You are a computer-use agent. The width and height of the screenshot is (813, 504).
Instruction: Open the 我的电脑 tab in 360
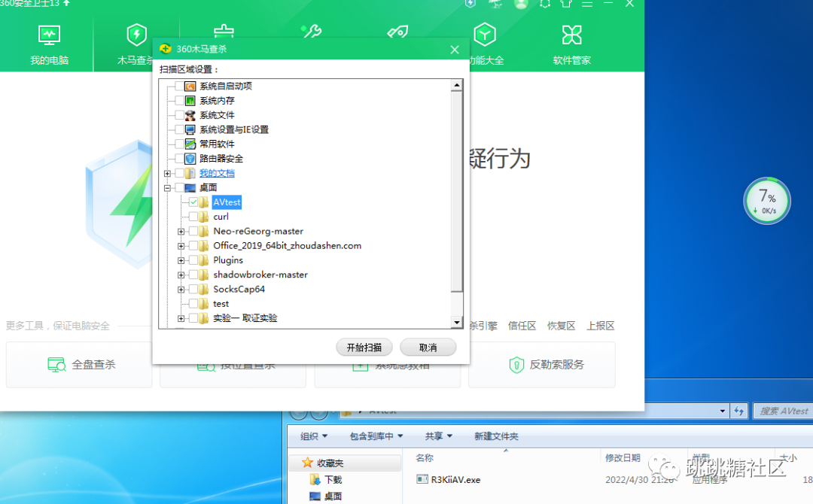49,46
